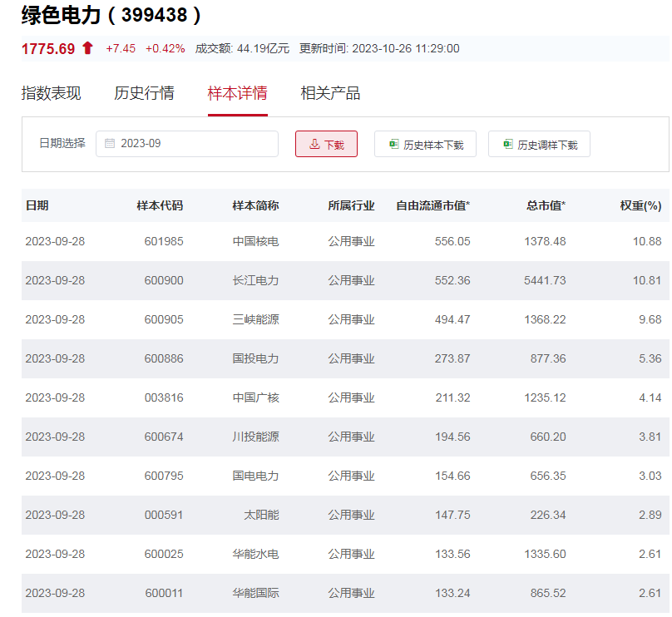
Task: Click the red download arrow icon
Action: pyautogui.click(x=314, y=144)
